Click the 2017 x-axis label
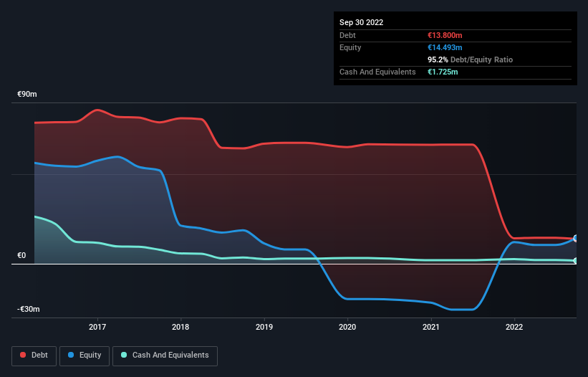This screenshot has height=377, width=588. [x=97, y=327]
